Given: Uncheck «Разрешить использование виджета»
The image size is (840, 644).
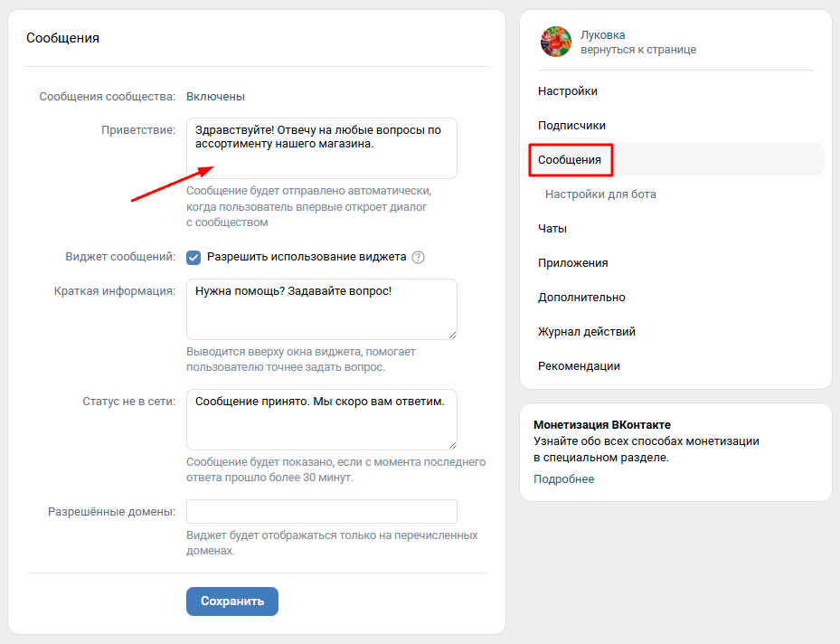Looking at the screenshot, I should click(193, 259).
